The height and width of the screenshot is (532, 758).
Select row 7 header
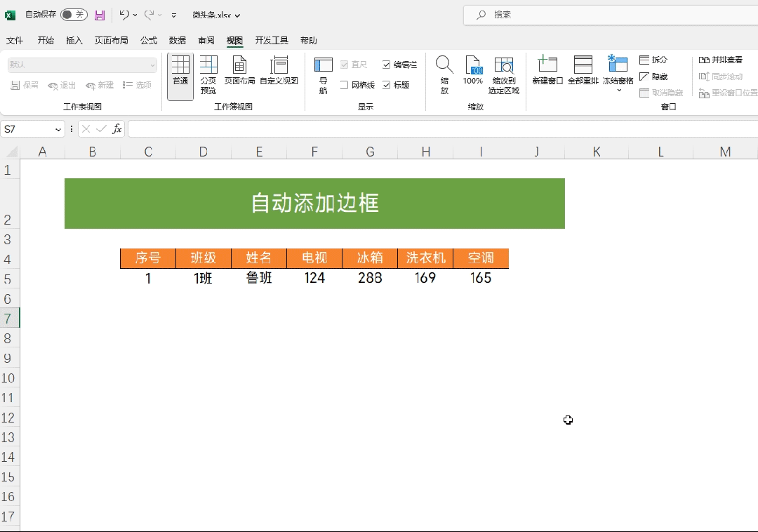[x=8, y=319]
